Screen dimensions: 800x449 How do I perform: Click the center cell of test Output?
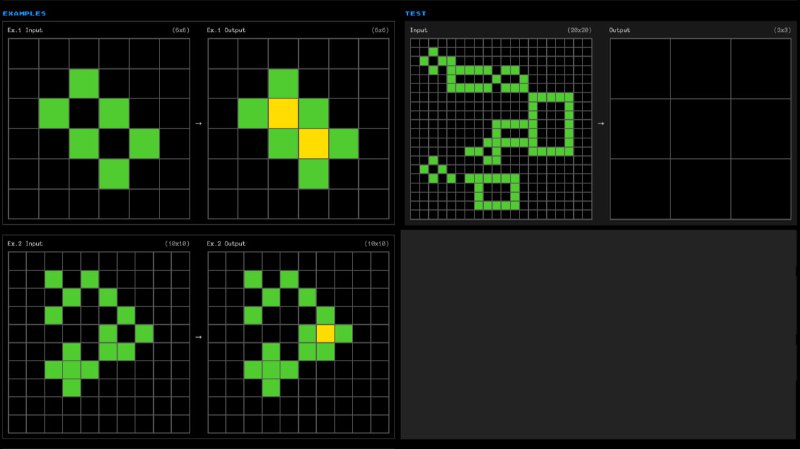(701, 129)
